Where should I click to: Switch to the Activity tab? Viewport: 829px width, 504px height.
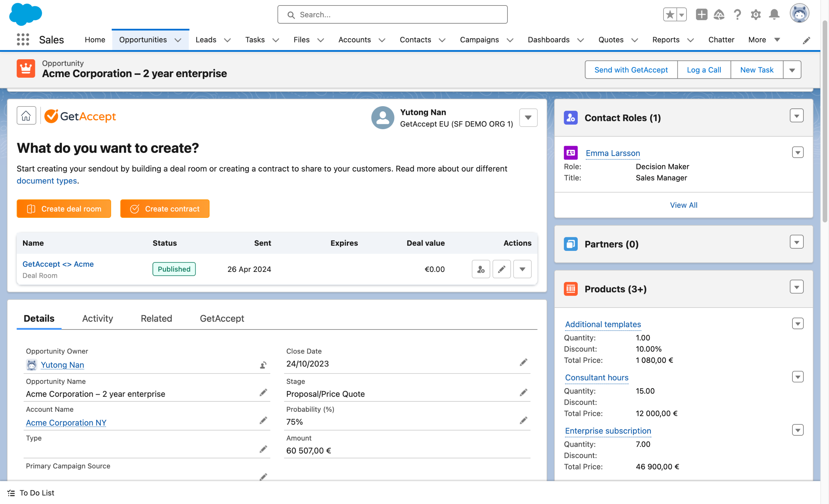tap(97, 319)
